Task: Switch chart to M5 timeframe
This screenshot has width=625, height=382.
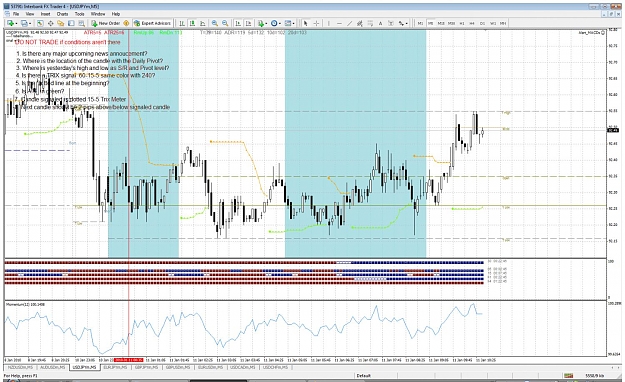Action: tap(430, 23)
